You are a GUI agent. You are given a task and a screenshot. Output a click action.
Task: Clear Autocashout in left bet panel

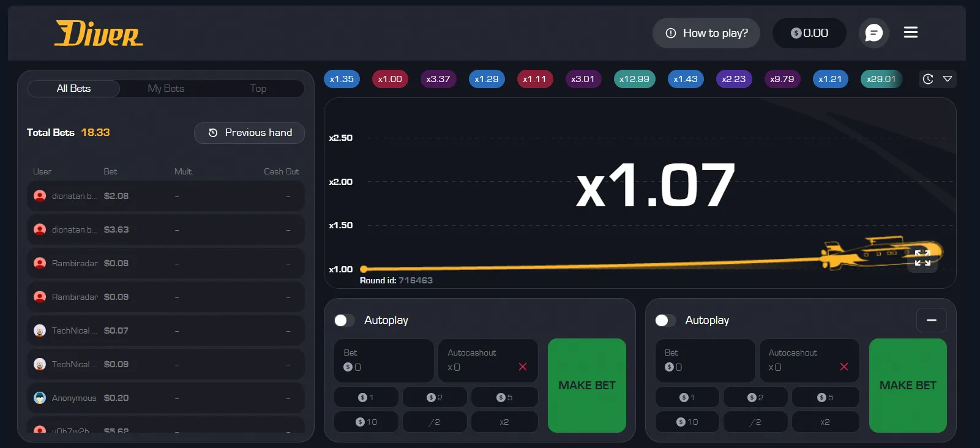coord(523,367)
